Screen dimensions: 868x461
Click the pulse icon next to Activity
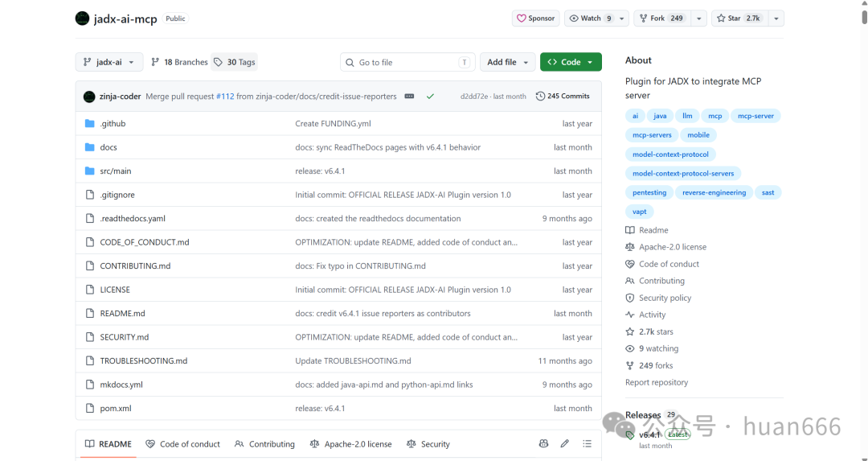(x=630, y=315)
